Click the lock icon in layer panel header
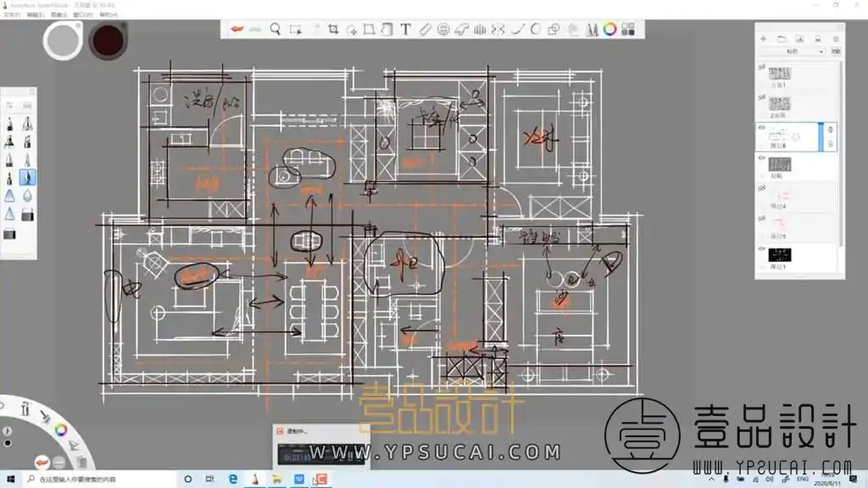 pos(818,39)
